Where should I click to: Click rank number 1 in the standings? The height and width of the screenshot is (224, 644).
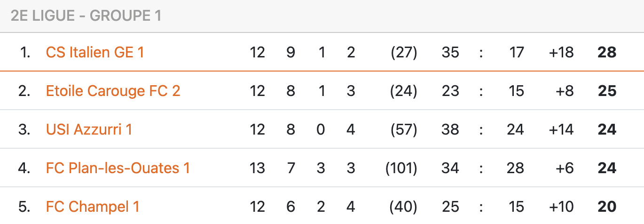click(x=25, y=52)
